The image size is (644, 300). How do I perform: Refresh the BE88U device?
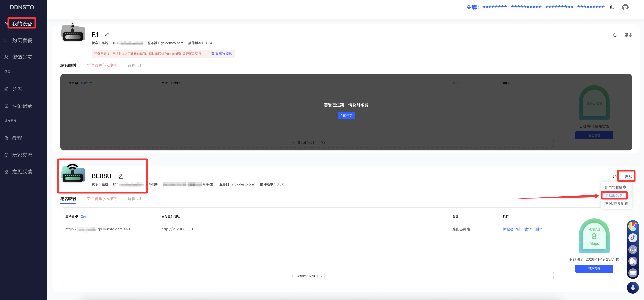[615, 177]
